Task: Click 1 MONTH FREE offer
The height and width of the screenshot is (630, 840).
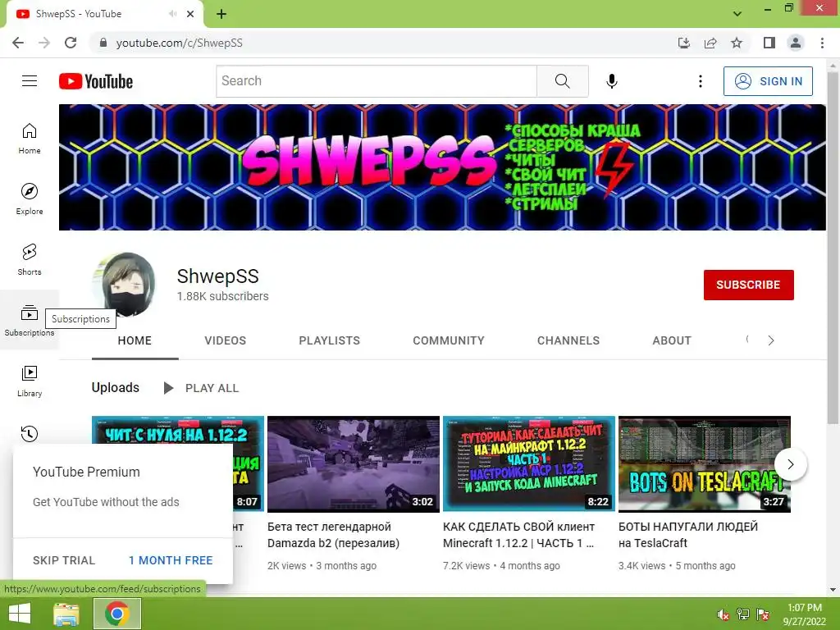Action: [x=171, y=560]
